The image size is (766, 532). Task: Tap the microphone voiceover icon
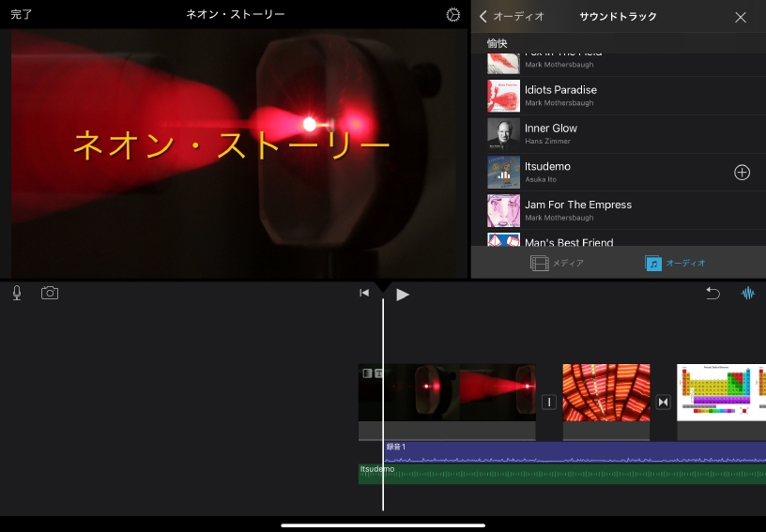(17, 293)
